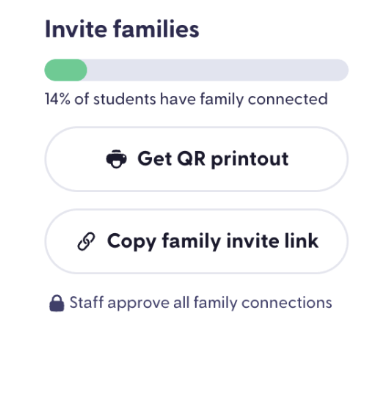The height and width of the screenshot is (402, 380).
Task: Select the Invite families heading
Action: 122,29
